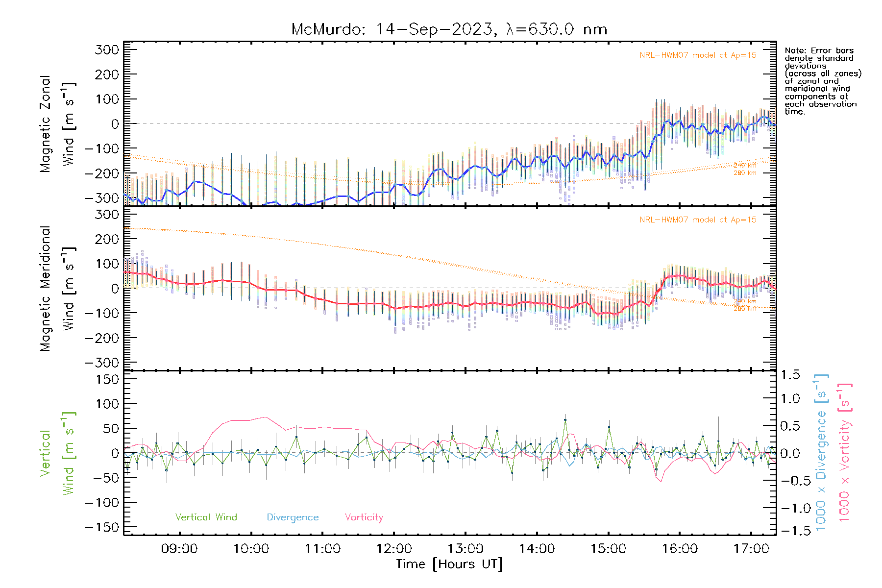Click the Time [Hours UT] axis title

pos(449,564)
